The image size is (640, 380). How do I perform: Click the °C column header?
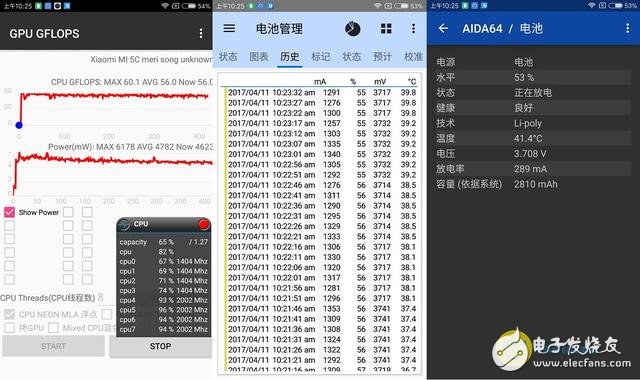pos(412,82)
